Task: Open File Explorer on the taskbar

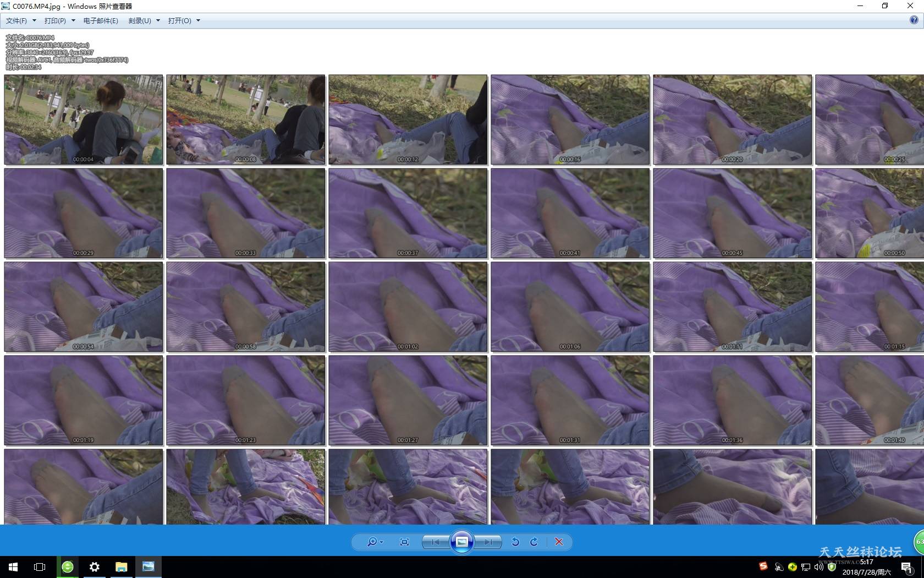Action: (121, 567)
